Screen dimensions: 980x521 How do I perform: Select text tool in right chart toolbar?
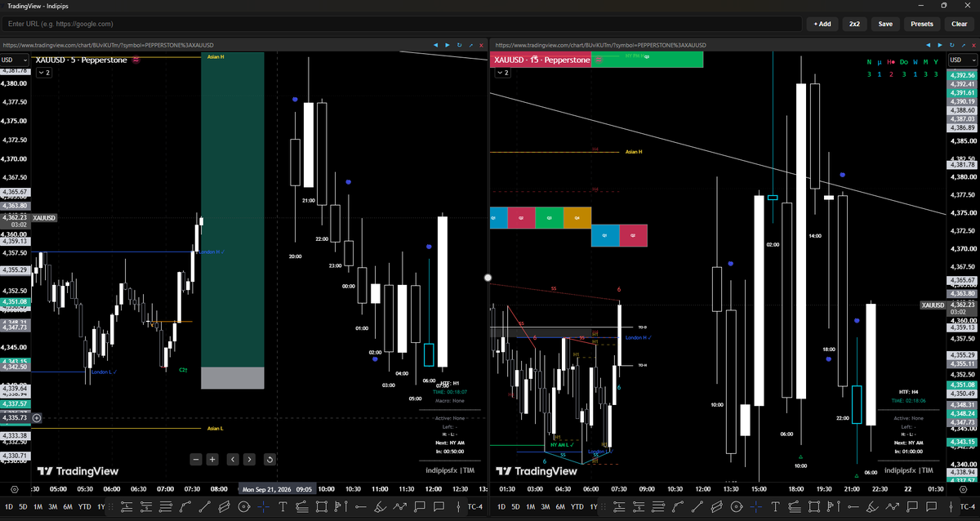(776, 507)
